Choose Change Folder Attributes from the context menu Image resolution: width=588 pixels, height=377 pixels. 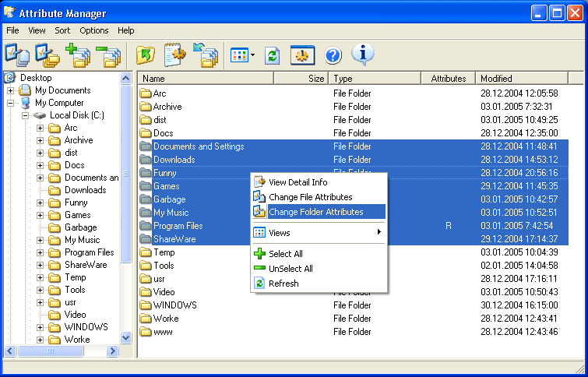tap(315, 212)
